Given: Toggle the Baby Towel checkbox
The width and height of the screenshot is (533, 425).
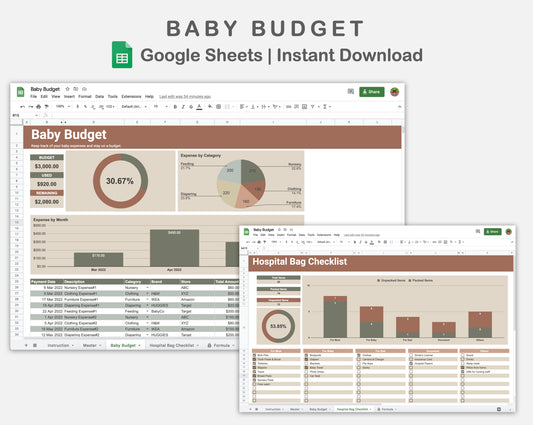Looking at the screenshot, I should [306, 368].
